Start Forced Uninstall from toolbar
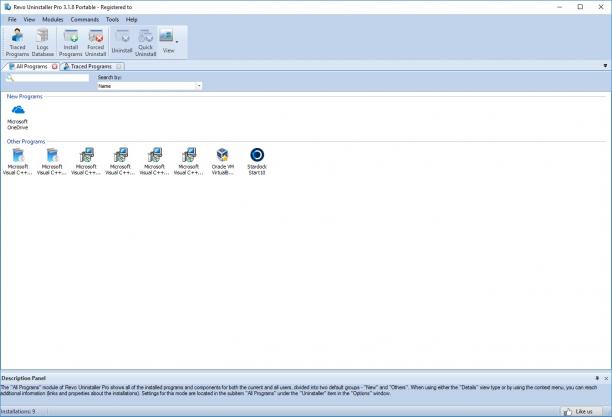612x417 pixels. point(96,43)
